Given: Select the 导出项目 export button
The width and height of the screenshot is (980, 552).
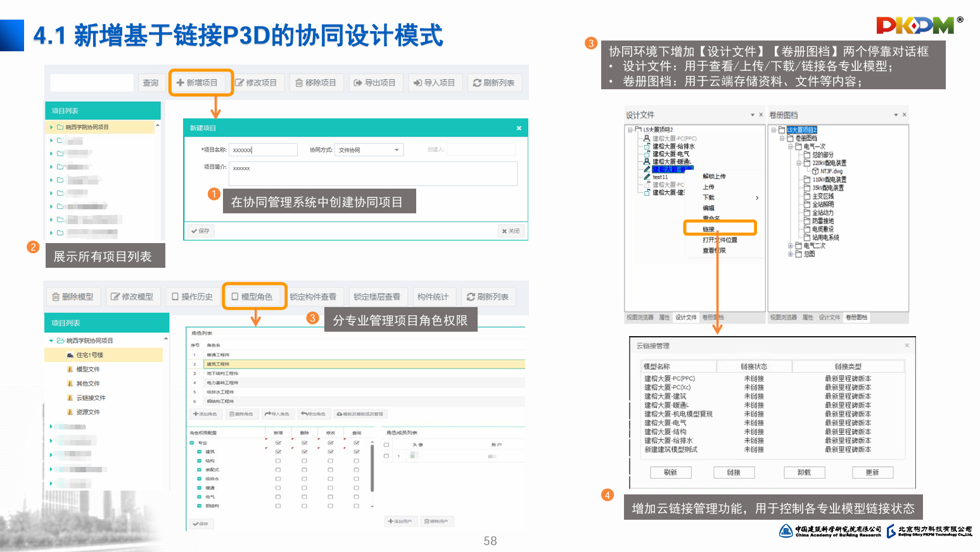Looking at the screenshot, I should [x=374, y=83].
